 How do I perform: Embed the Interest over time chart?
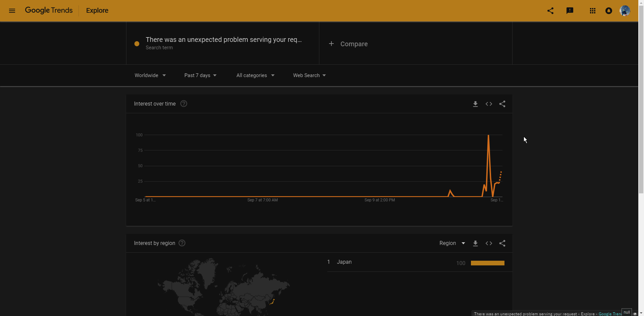tap(489, 104)
